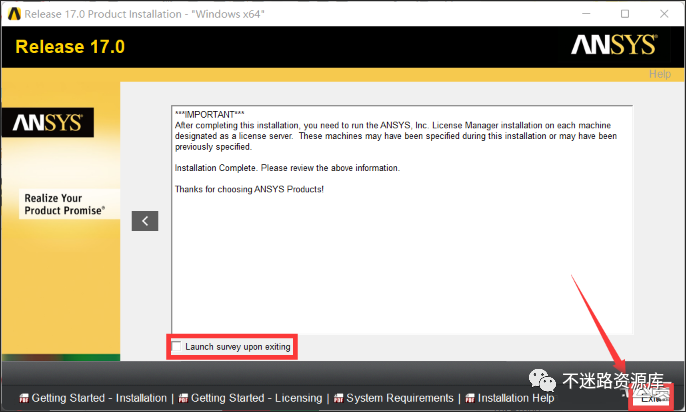Open Getting Started - Installation guide
Screen dimensions: 686x412
tap(99, 398)
